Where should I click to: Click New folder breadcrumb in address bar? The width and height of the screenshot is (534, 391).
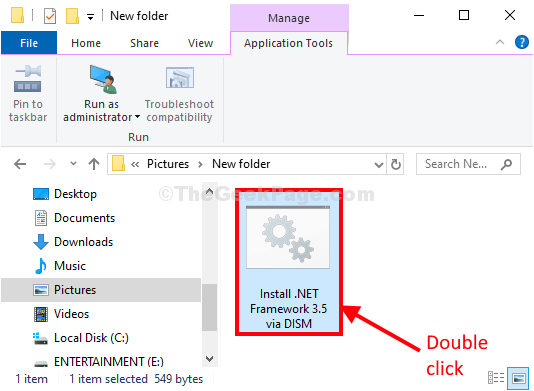(x=241, y=164)
